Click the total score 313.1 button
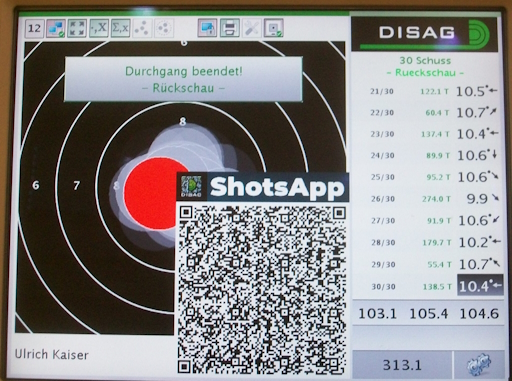 [402, 365]
